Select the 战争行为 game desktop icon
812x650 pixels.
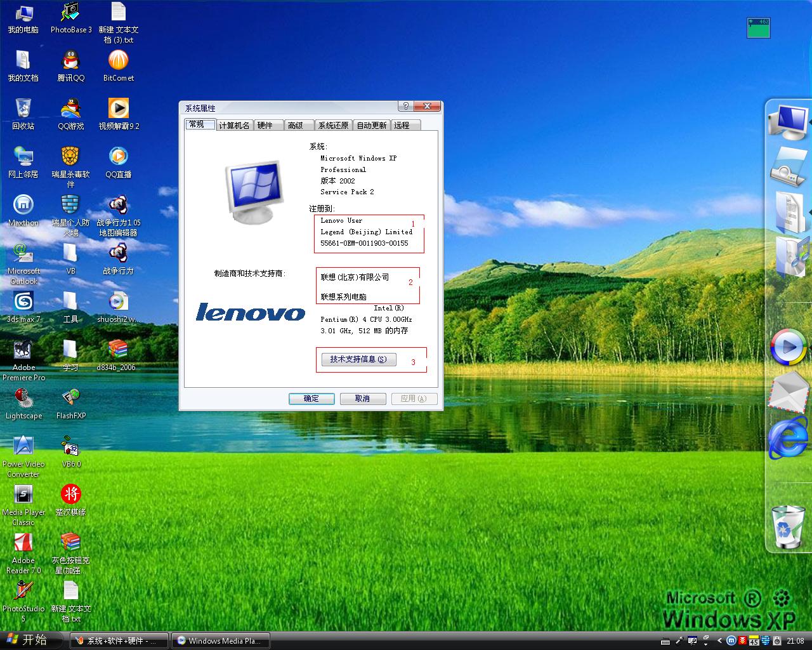click(x=119, y=259)
